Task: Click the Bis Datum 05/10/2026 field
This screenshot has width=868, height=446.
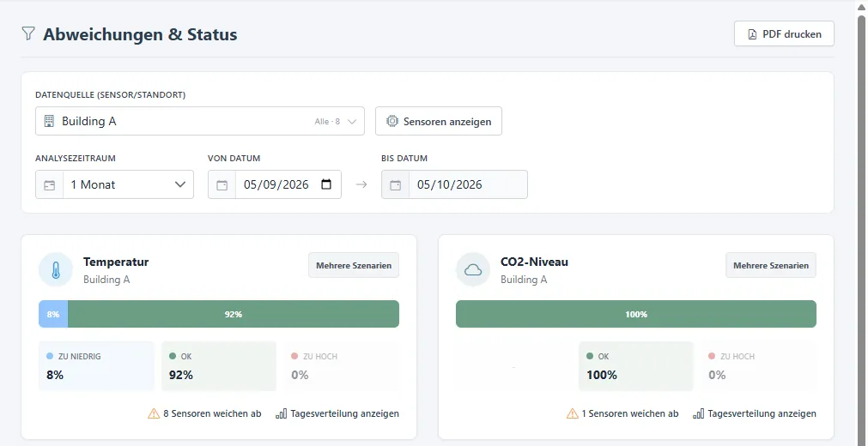Action: pyautogui.click(x=454, y=184)
